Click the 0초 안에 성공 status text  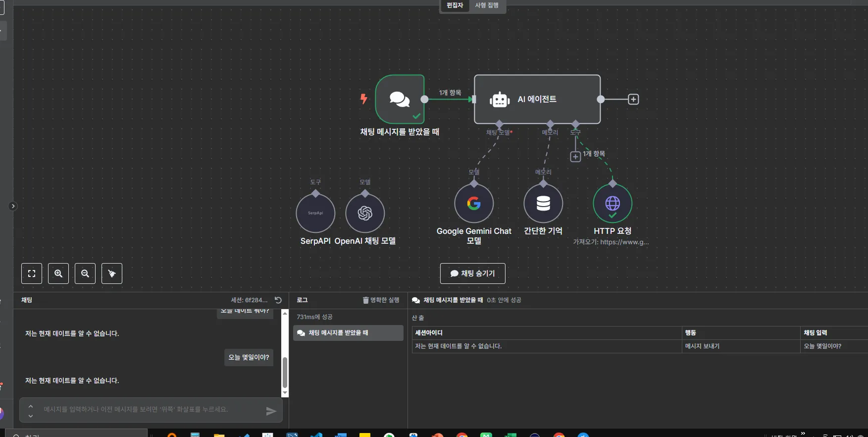click(504, 300)
